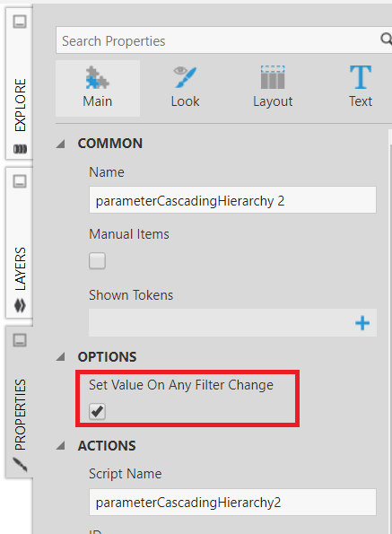The image size is (392, 534).
Task: Click the Name field parameterCascadingHierarchy 2
Action: [232, 200]
